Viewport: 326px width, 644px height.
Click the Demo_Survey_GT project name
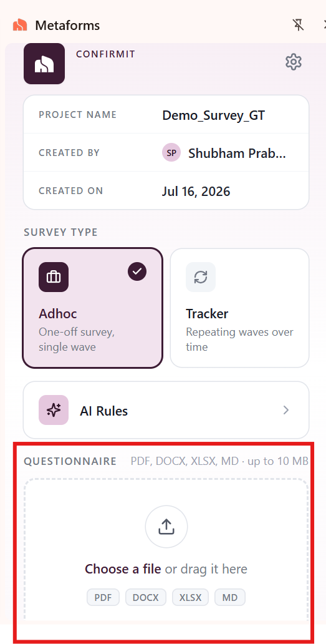(214, 115)
